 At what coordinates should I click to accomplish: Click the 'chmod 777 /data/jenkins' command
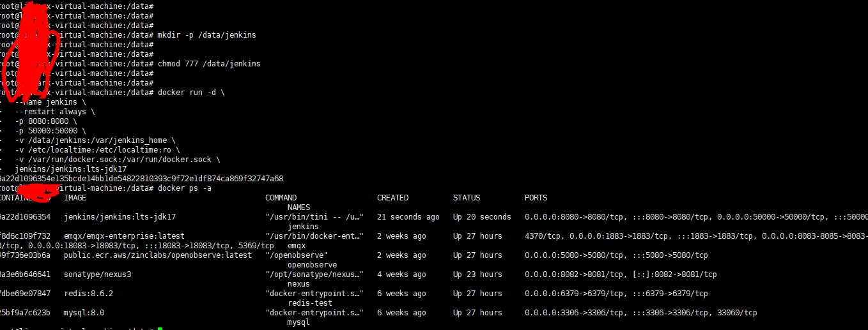209,64
